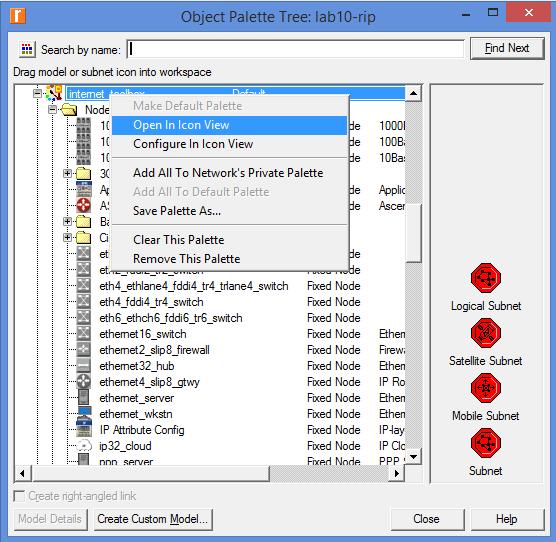556x542 pixels.
Task: Select the Satellite Subnet icon
Action: tap(486, 333)
